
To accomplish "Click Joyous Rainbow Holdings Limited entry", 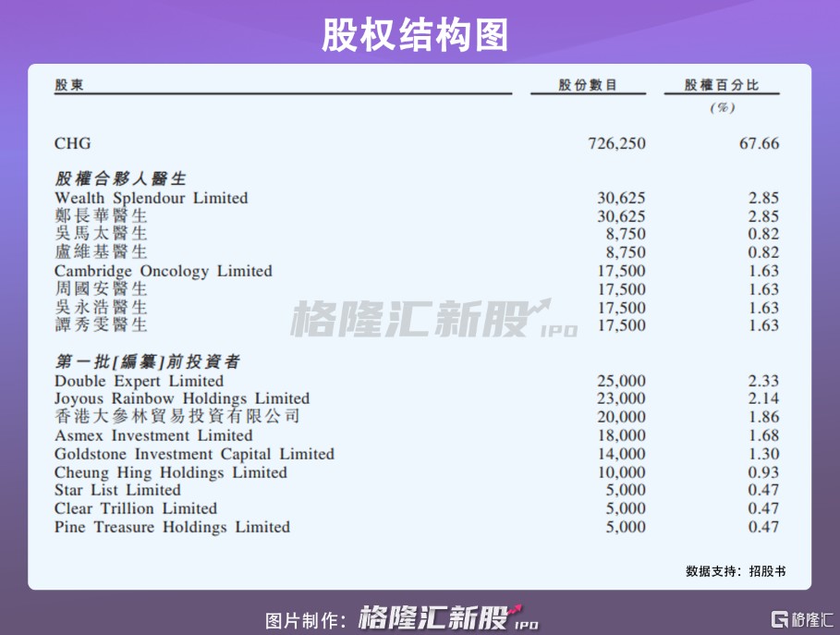I will pos(182,398).
